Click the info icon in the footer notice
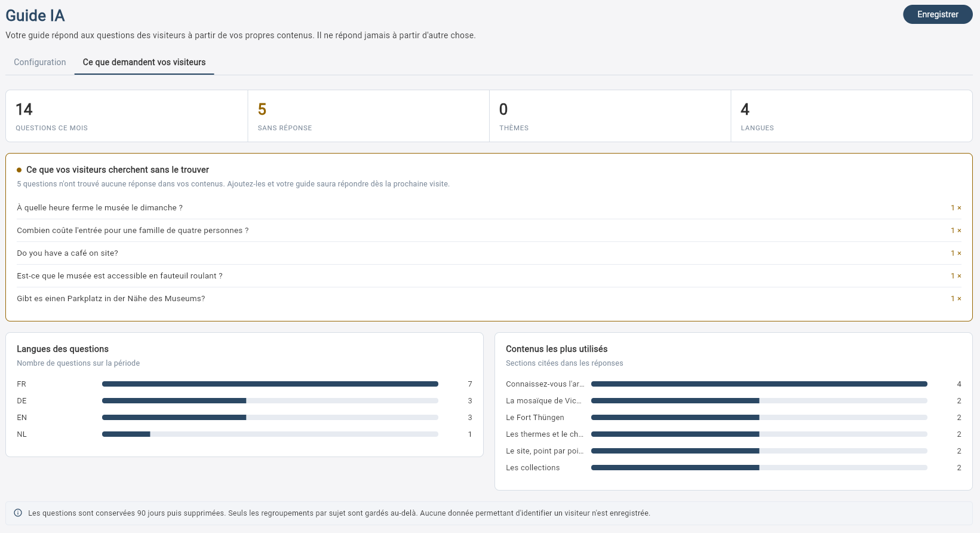The width and height of the screenshot is (980, 533). click(18, 513)
